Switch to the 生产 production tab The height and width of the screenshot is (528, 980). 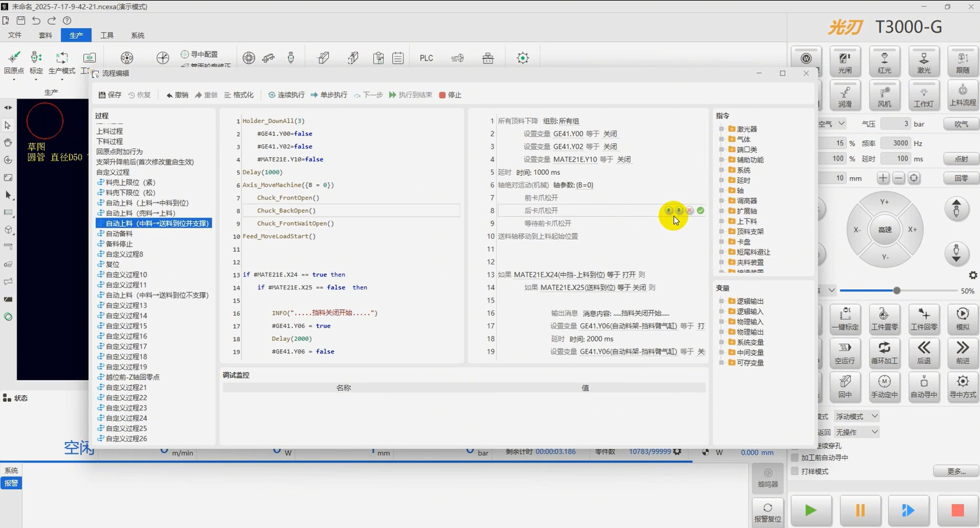(76, 35)
